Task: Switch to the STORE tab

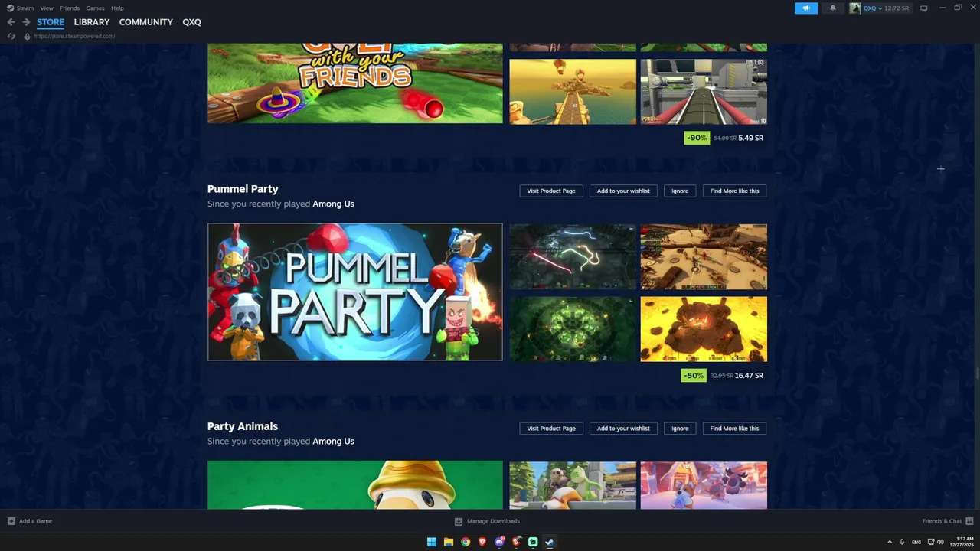Action: (51, 22)
